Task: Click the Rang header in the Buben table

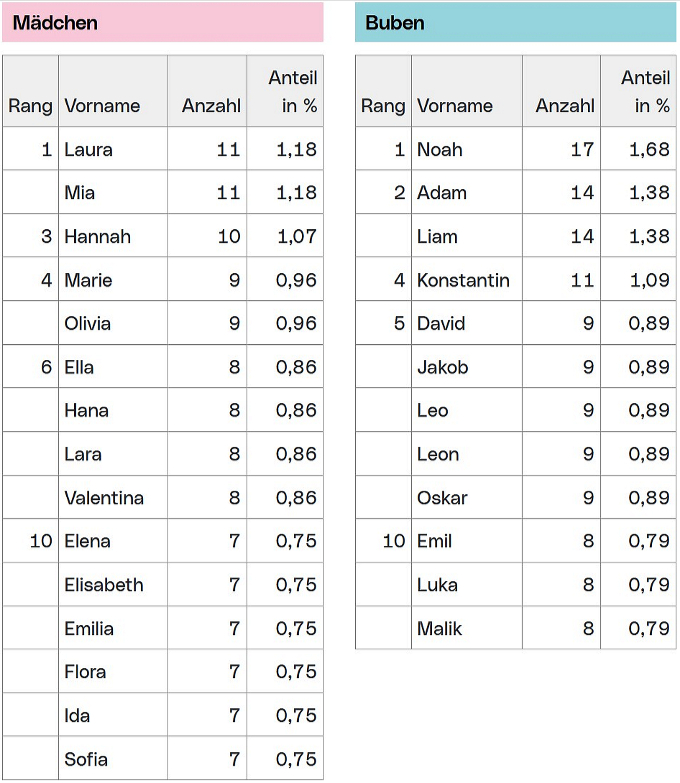Action: pos(383,106)
